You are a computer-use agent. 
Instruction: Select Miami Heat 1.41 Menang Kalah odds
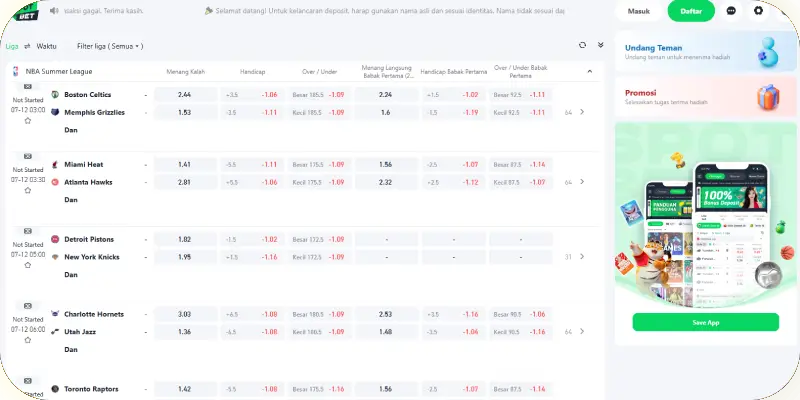(x=185, y=164)
